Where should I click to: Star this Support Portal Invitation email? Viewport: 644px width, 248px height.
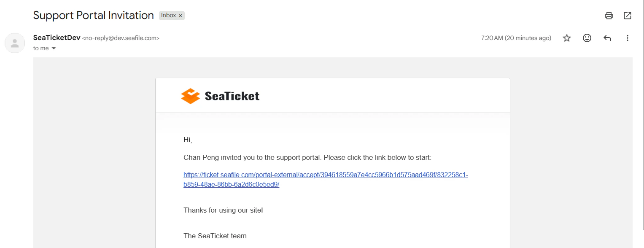567,38
